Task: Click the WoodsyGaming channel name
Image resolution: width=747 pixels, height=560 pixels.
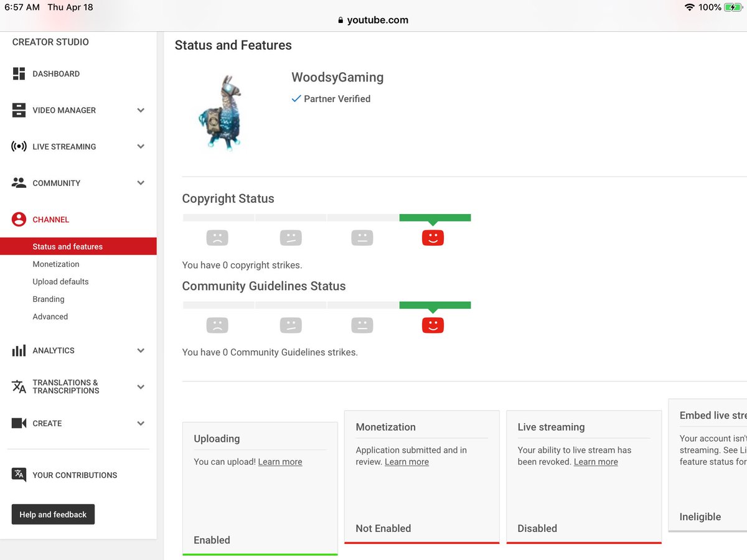Action: tap(337, 77)
